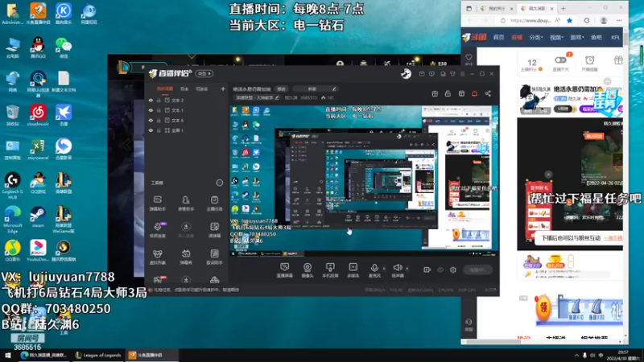Click the gift box icon beside unlock icon
Screen dimensions: 644x362
435,94
